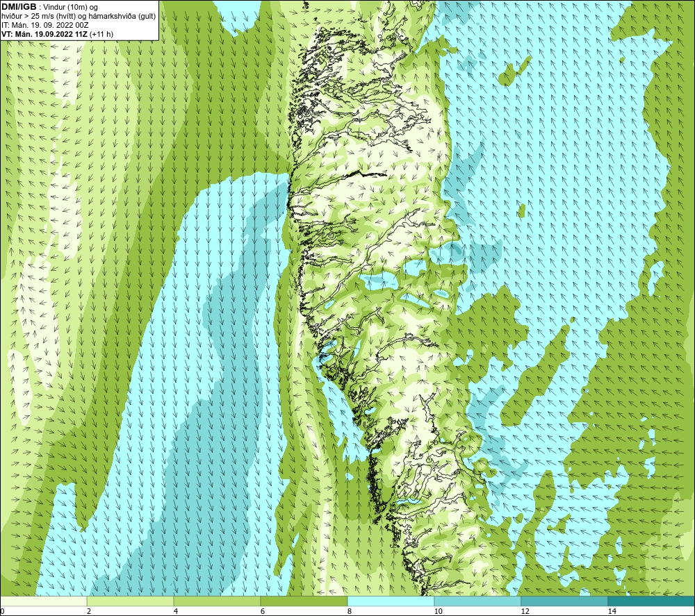This screenshot has width=695, height=616.
Task: Click the scale label '8'
Action: coord(350,611)
